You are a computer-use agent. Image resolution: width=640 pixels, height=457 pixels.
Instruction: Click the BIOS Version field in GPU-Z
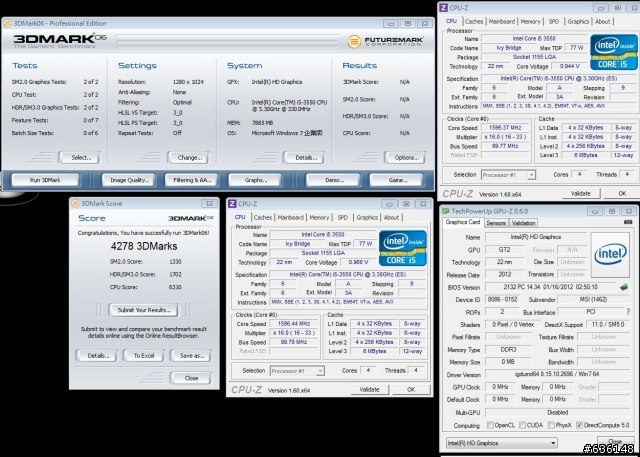[551, 287]
